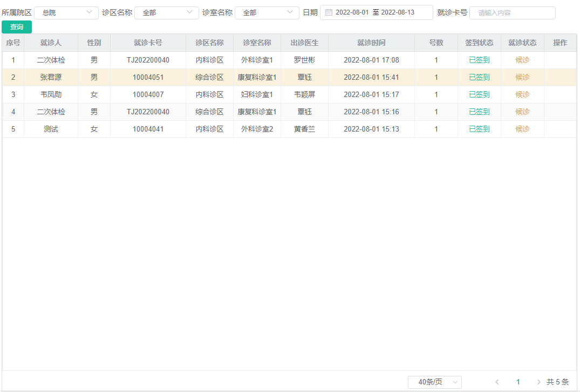Screen dimensions: 580x392
Task: Click visit time 2022-08-01 15:41
Action: [371, 77]
